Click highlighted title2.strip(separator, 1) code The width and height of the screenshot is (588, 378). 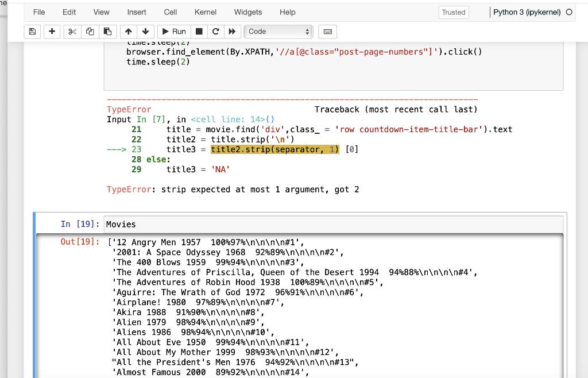pos(275,149)
